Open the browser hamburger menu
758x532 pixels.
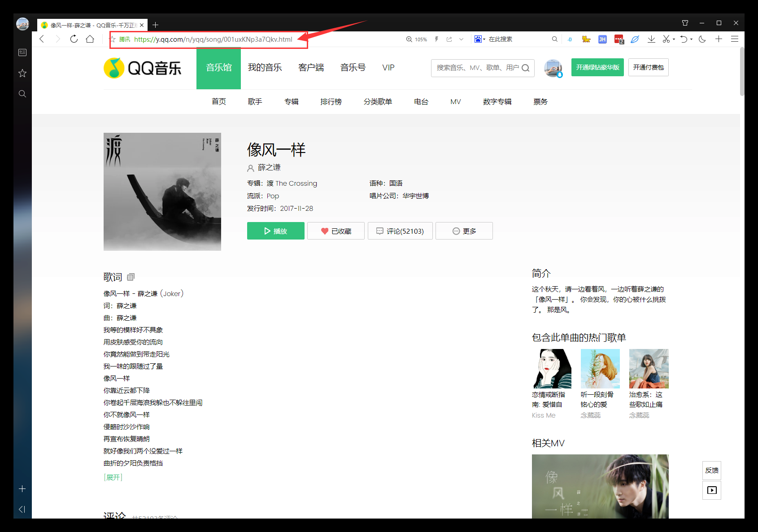[735, 39]
